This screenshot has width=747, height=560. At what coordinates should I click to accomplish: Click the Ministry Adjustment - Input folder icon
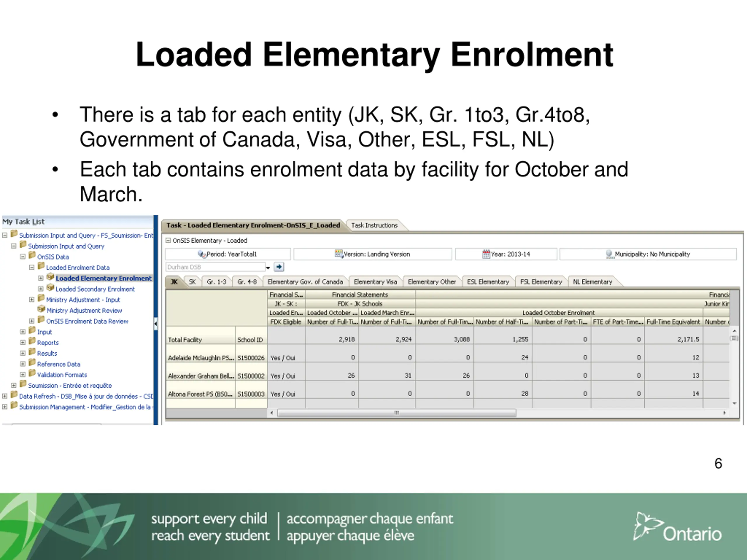(x=41, y=299)
